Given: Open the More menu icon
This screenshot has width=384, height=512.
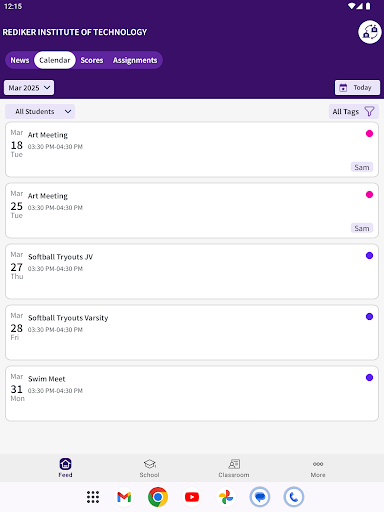Looking at the screenshot, I should pos(318,464).
